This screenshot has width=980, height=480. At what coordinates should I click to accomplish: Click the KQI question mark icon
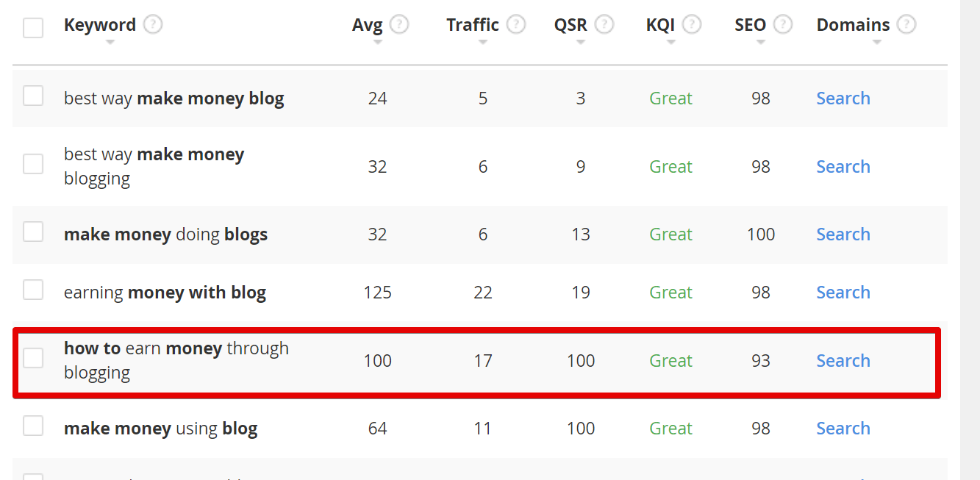(x=692, y=25)
